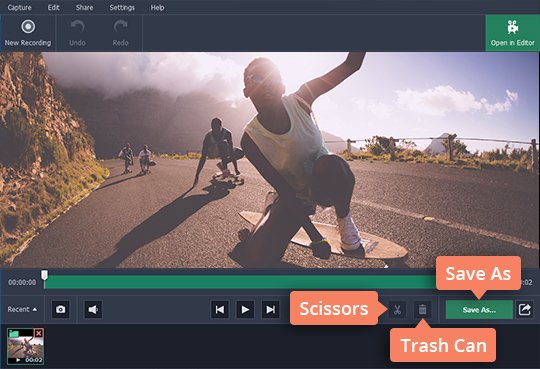Click the share export arrow icon
Viewport: 540px width, 369px height.
(x=525, y=309)
